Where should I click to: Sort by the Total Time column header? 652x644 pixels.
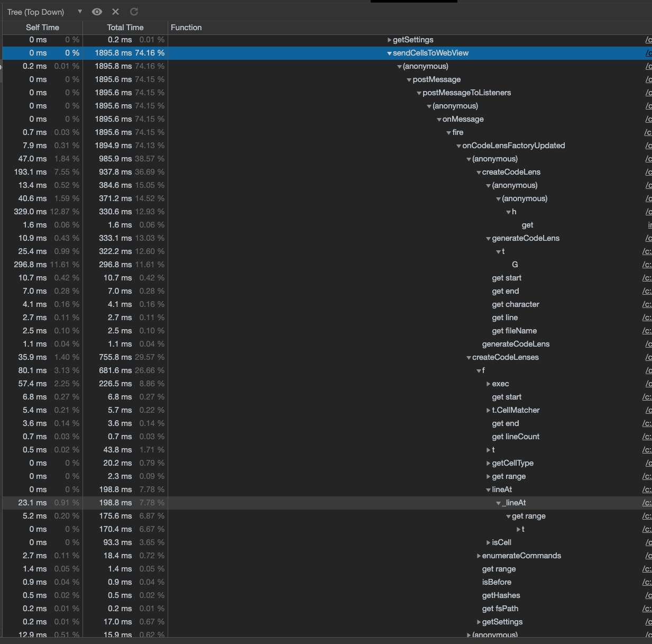pos(125,28)
